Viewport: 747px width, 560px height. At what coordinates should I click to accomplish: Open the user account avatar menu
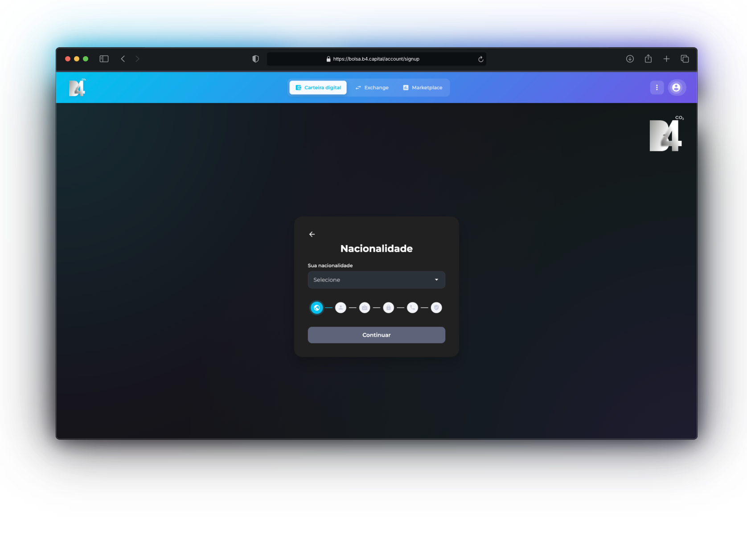pyautogui.click(x=676, y=88)
